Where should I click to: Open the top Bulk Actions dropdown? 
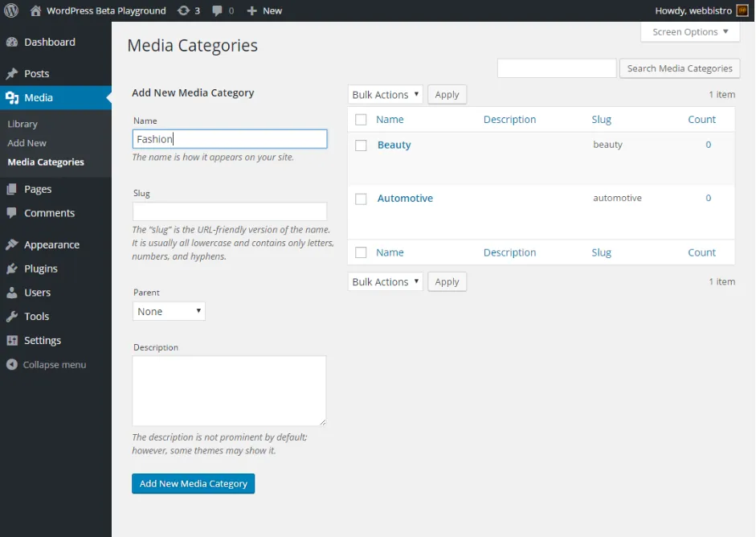click(386, 95)
